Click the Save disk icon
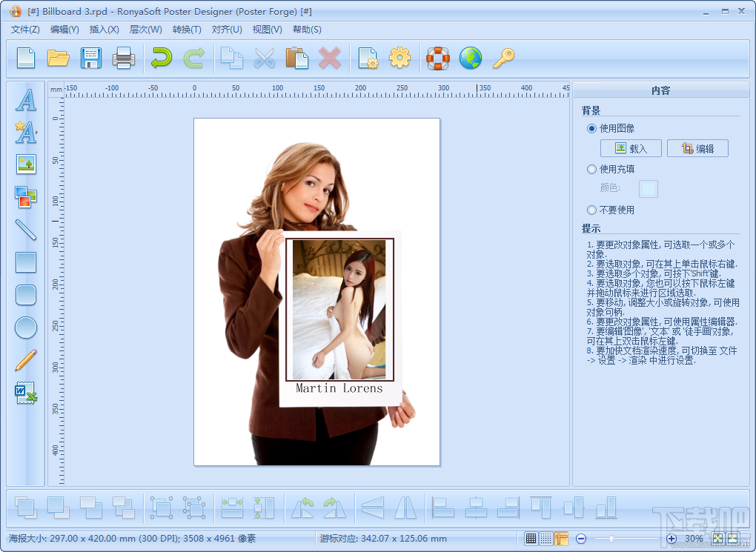Screen dimensions: 756x552 coord(90,58)
